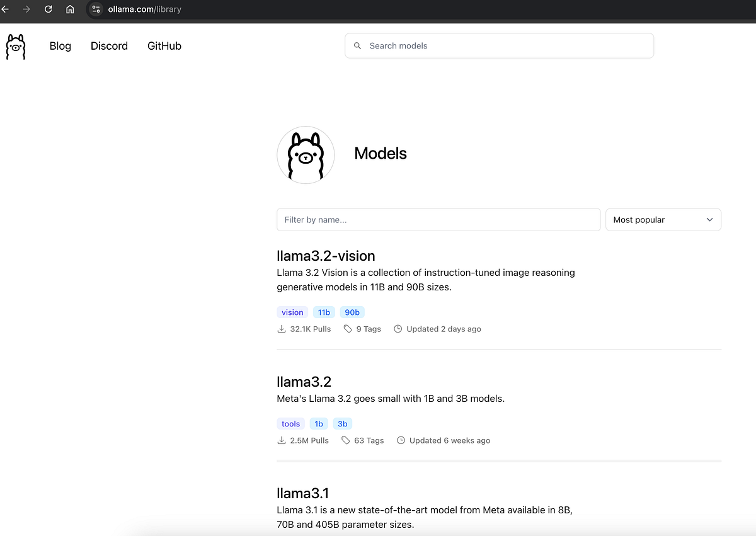Click the clock icon next to Updated 2 days ago
Screen dimensions: 756x536
[x=398, y=328]
